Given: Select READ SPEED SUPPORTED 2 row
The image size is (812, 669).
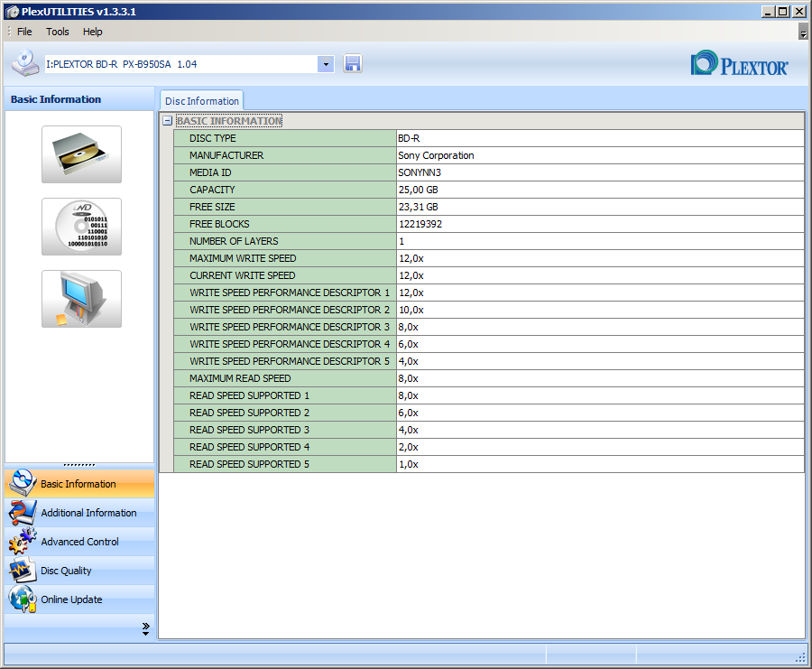Looking at the screenshot, I should click(x=489, y=413).
